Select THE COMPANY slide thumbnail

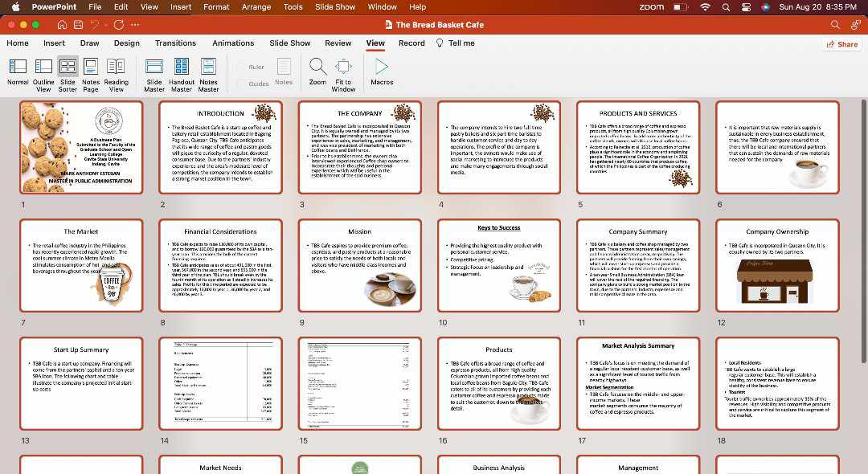pyautogui.click(x=360, y=147)
